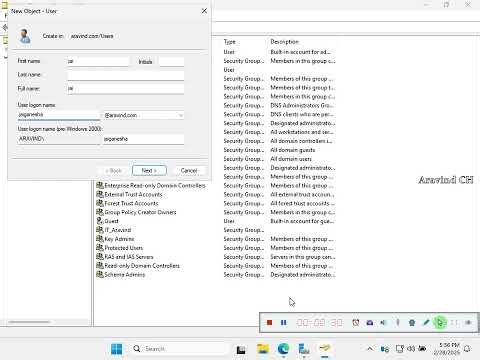Select the Group Policy Creator Owners row name

point(140,212)
